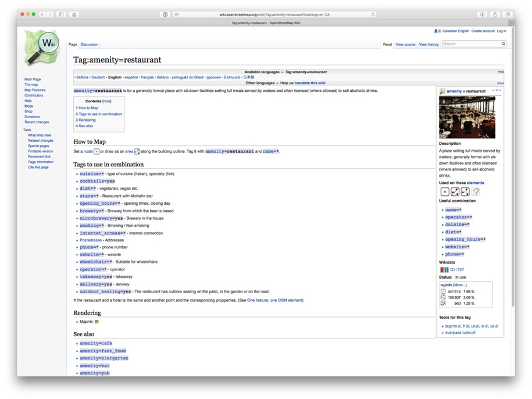
Task: Hide the Contents table
Action: pos(107,101)
